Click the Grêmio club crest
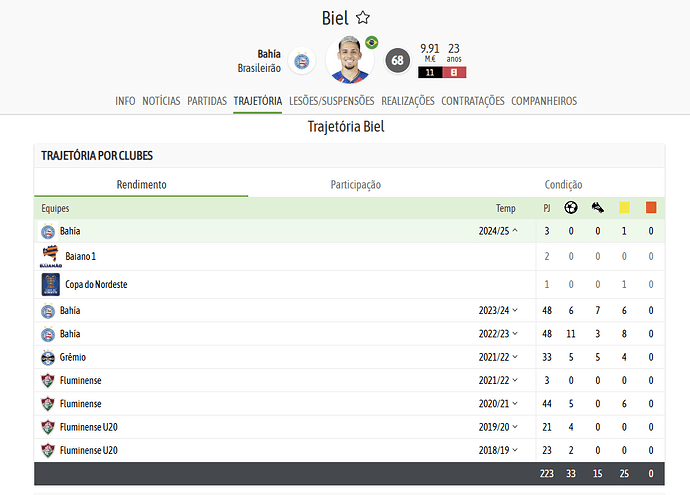The image size is (690, 495). (48, 357)
